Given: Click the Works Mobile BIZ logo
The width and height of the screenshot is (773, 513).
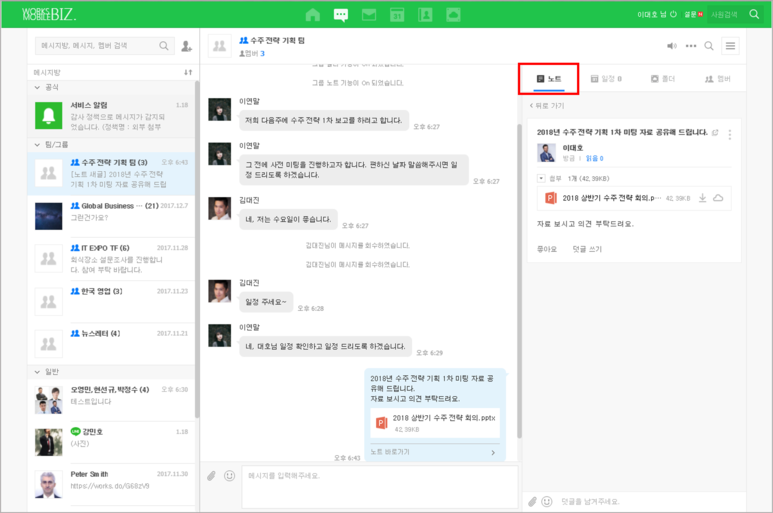Looking at the screenshot, I should (x=49, y=14).
